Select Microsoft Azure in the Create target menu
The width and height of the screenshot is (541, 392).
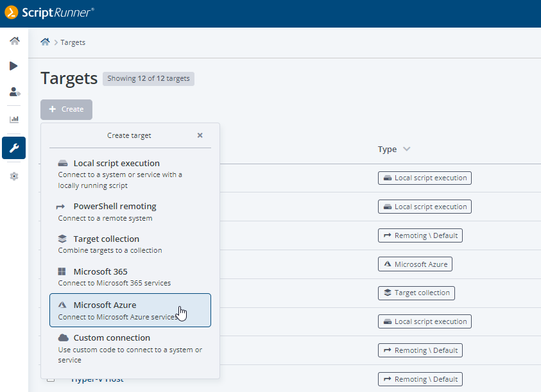point(130,311)
